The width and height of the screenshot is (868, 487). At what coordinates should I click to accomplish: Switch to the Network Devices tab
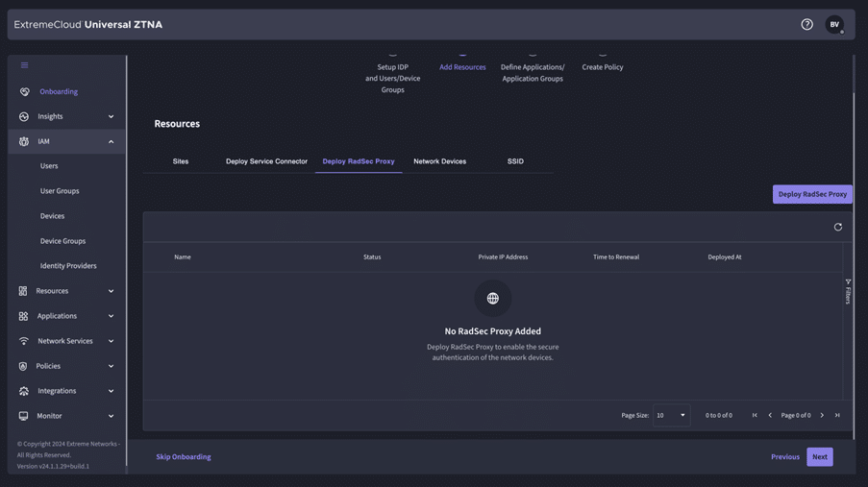point(439,161)
